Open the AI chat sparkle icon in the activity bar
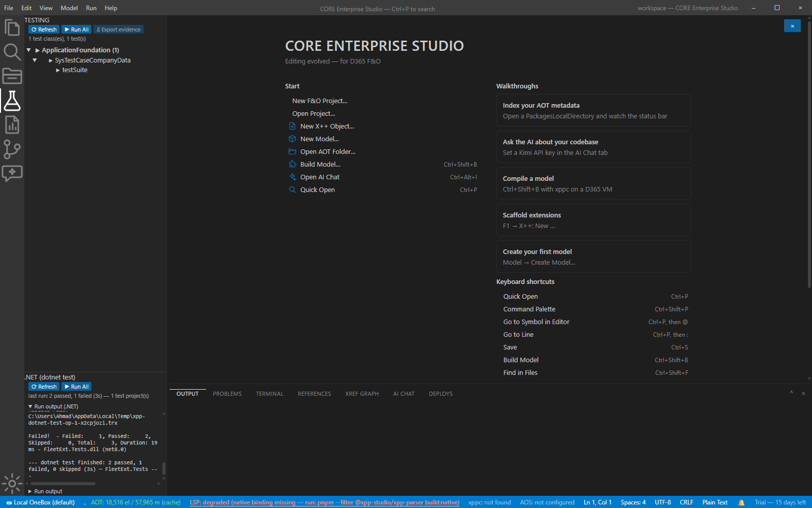This screenshot has width=812, height=508. [12, 173]
